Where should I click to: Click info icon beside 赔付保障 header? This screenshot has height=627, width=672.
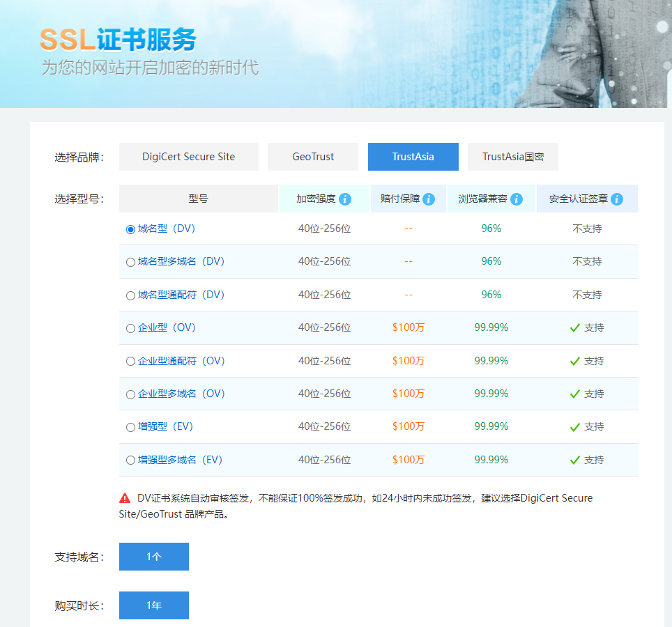(429, 199)
